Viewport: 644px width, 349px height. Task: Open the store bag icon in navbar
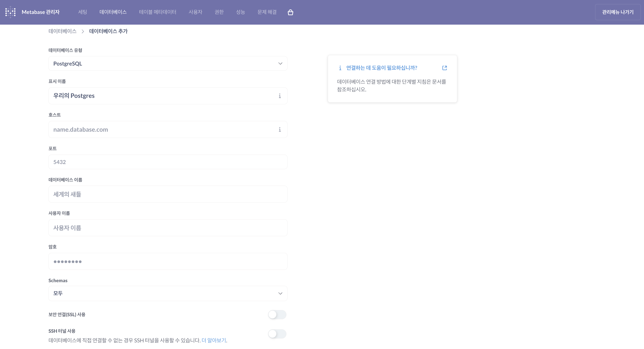(x=290, y=12)
